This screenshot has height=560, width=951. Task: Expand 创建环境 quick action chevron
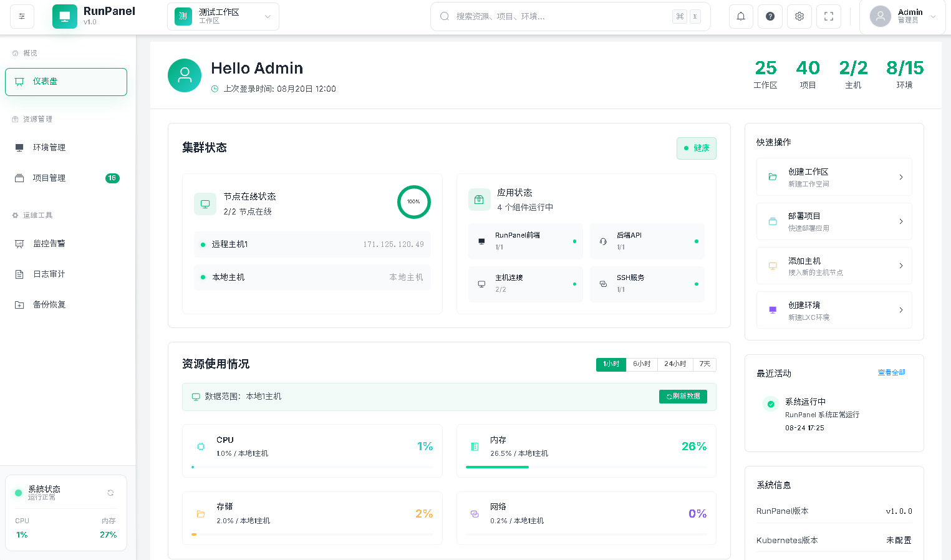tap(901, 310)
